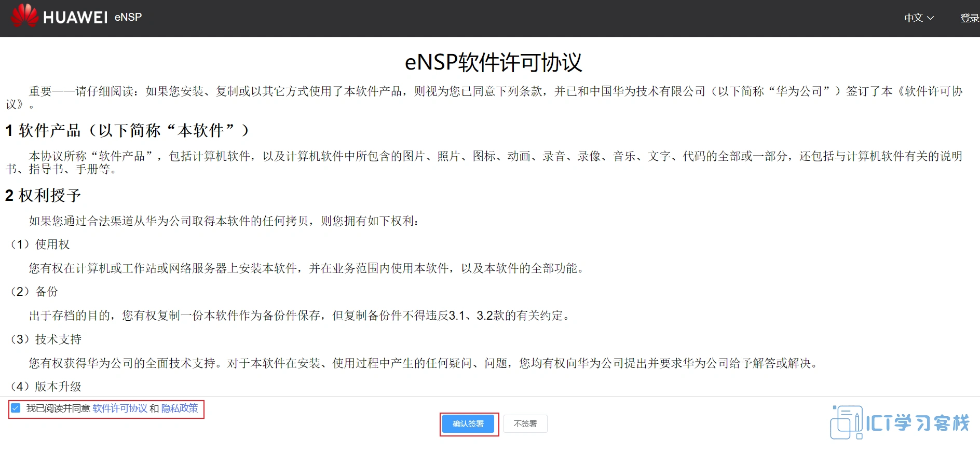Click the 登录 login link
The height and width of the screenshot is (451, 980).
pos(970,18)
